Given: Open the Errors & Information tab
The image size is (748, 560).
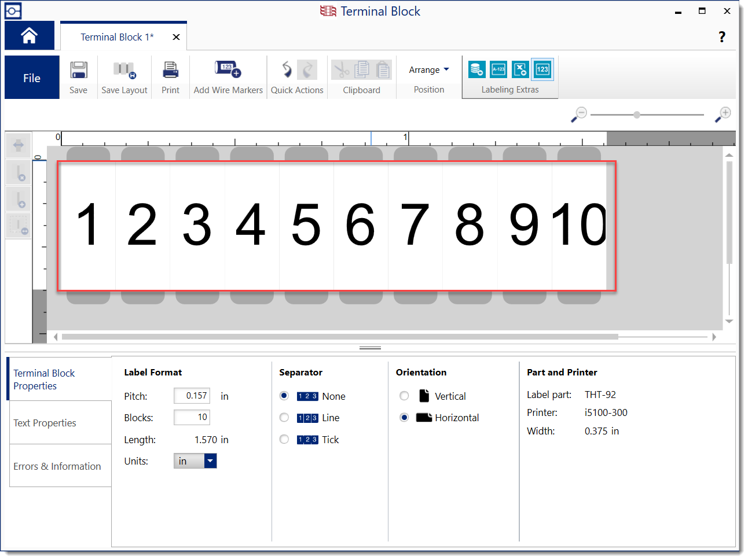Looking at the screenshot, I should click(x=57, y=466).
